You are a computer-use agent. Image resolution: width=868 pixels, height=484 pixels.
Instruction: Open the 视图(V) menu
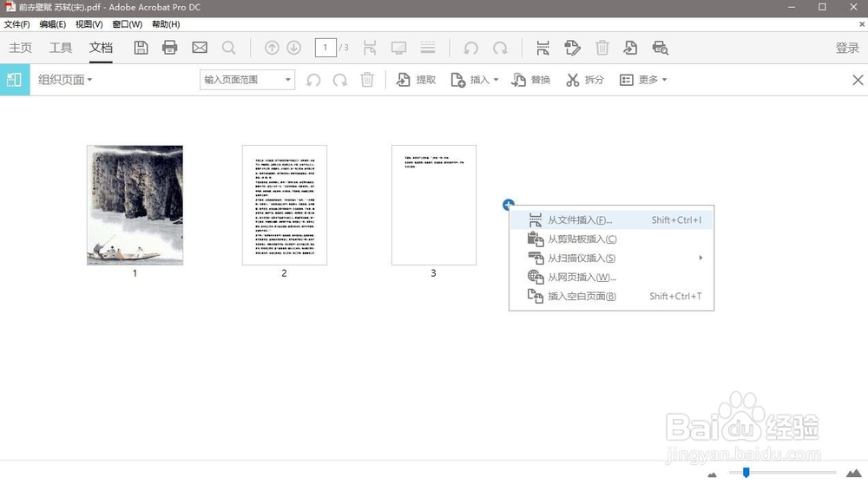point(89,24)
